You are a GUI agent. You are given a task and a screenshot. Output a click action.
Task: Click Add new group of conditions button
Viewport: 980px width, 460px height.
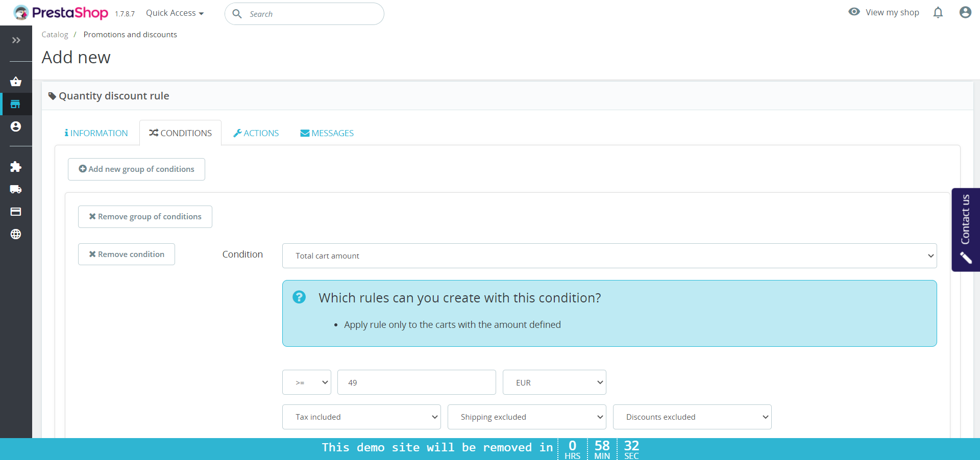pyautogui.click(x=136, y=169)
